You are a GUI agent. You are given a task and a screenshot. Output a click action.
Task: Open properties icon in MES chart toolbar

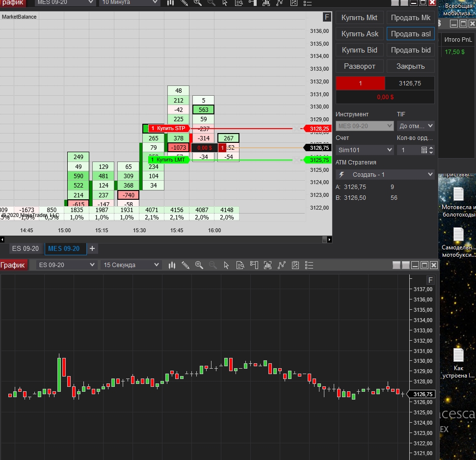click(x=294, y=3)
